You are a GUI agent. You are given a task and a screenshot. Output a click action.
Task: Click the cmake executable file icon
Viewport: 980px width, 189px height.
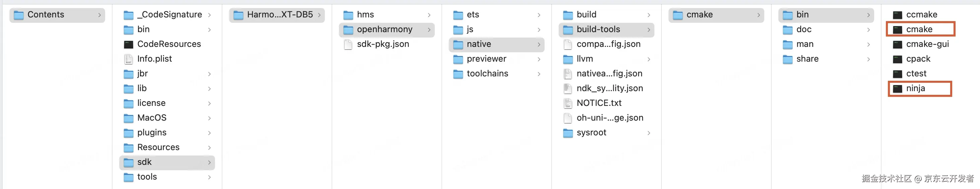(898, 30)
